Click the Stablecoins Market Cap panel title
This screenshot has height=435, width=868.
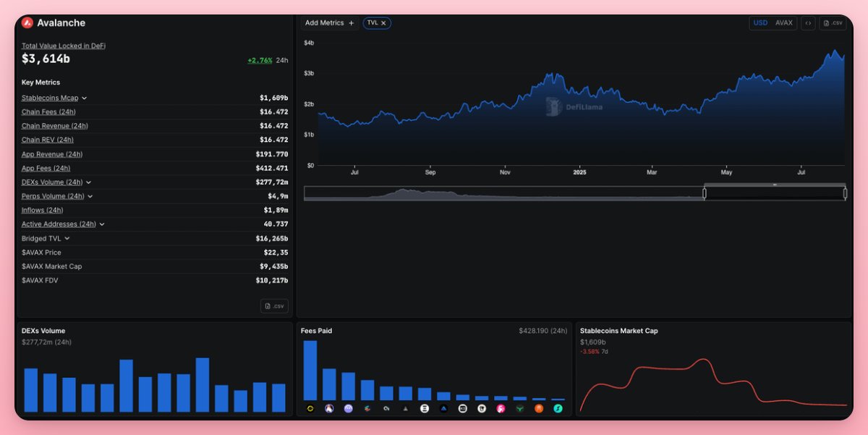point(619,331)
